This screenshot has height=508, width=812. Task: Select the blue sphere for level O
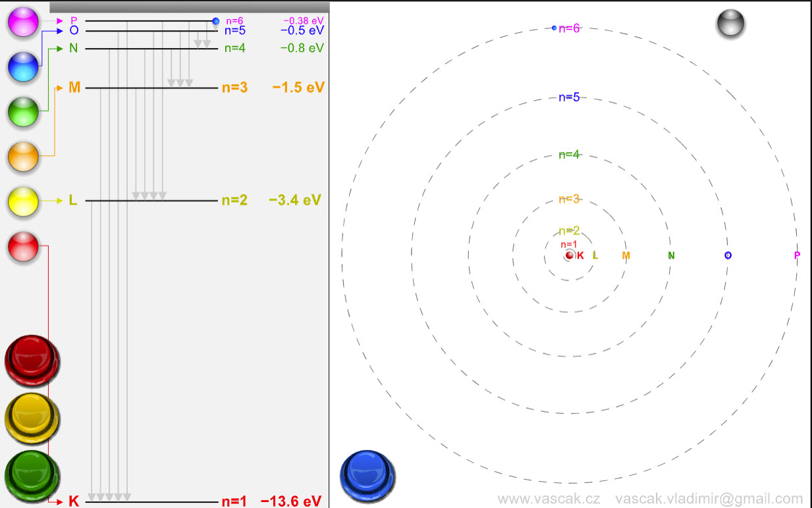(22, 66)
